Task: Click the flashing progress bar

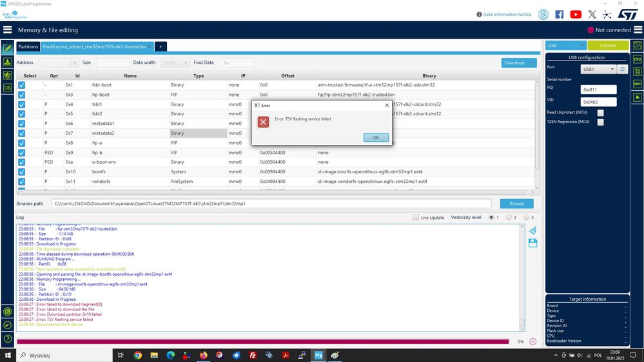Action: pyautogui.click(x=263, y=341)
